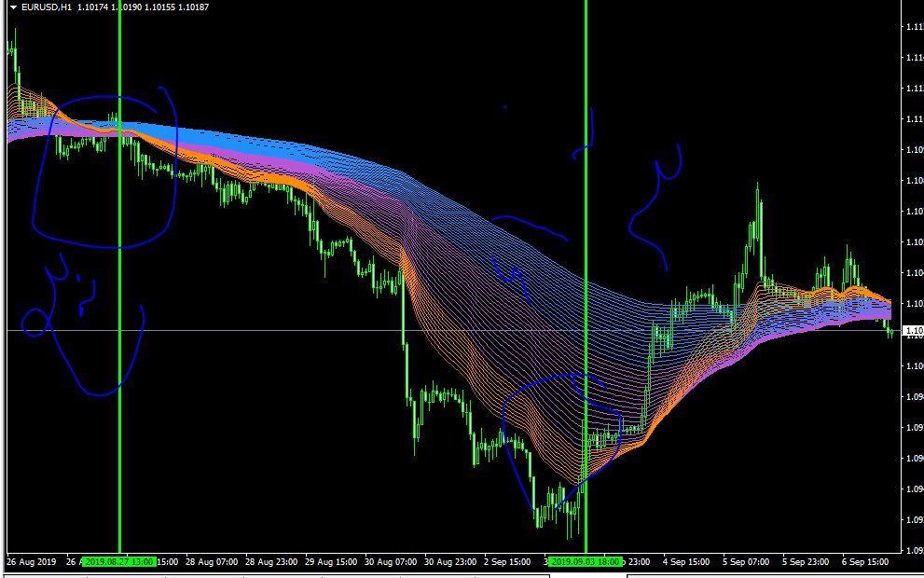
Task: Click the 5 Sep 07:00 time axis label
Action: [x=746, y=562]
